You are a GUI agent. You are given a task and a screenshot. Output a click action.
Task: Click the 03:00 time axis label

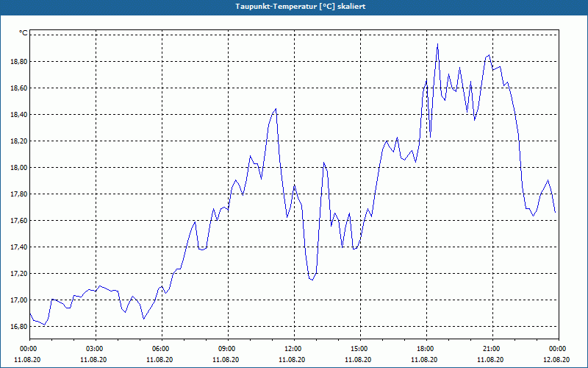coord(96,349)
